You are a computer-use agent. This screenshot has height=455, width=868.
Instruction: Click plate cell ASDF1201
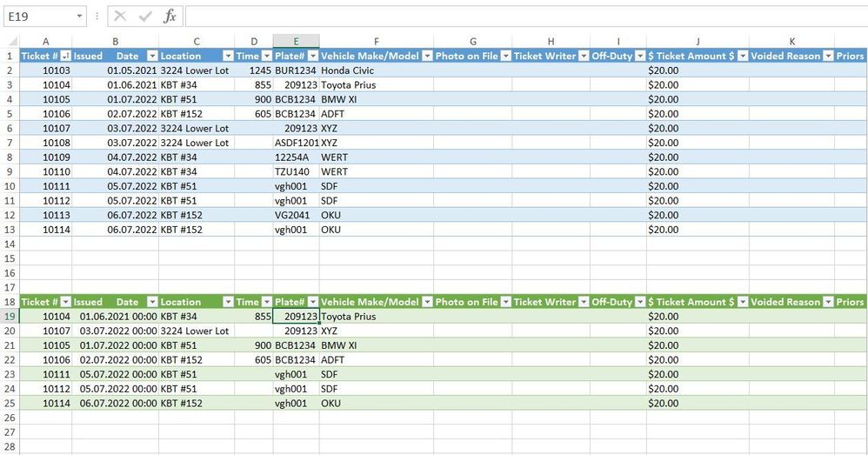297,143
